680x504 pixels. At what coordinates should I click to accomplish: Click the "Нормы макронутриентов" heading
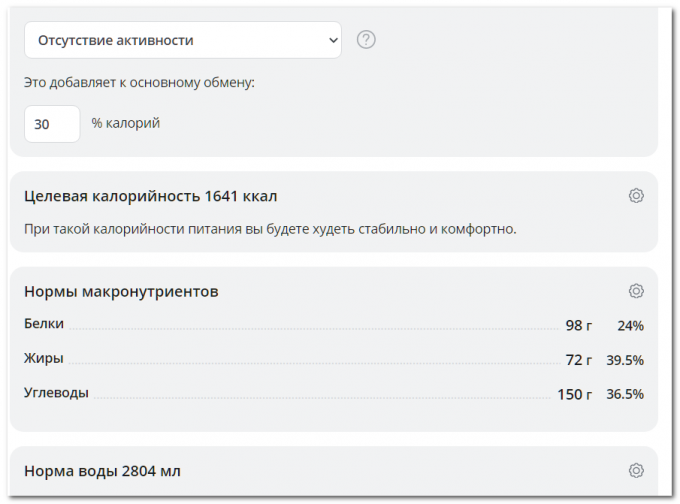click(121, 291)
